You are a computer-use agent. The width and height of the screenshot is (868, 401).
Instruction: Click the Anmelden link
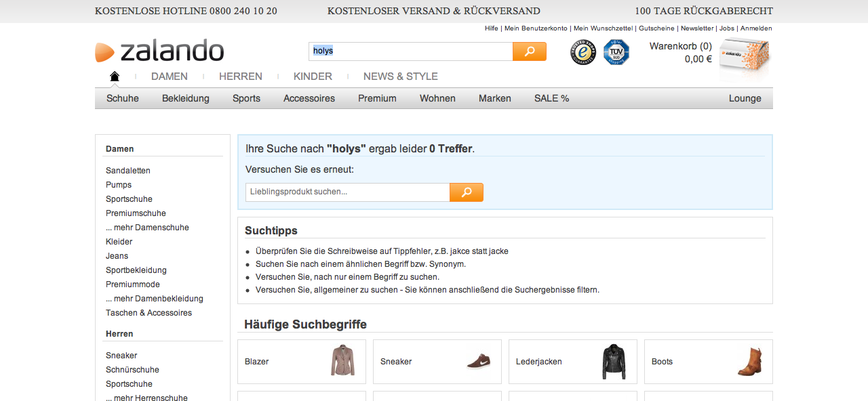(756, 28)
